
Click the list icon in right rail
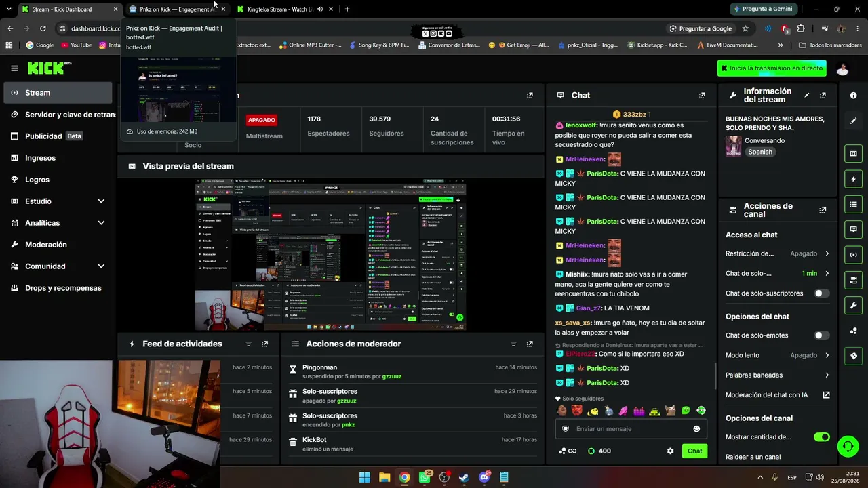click(x=853, y=204)
